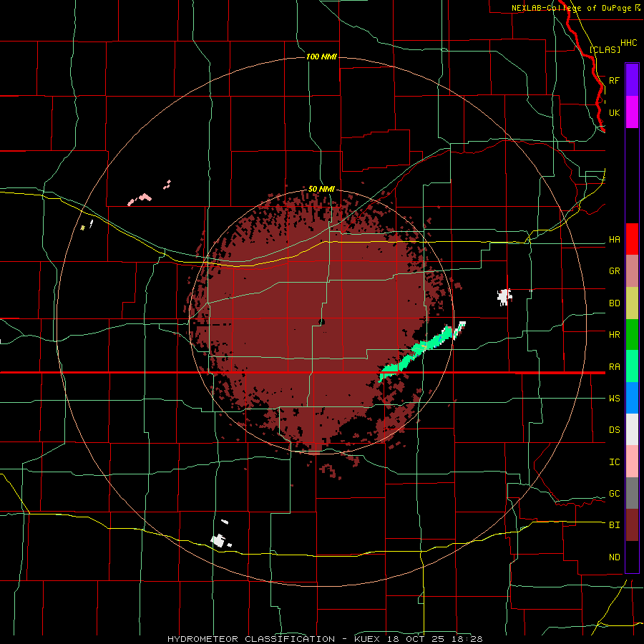Click the [CLAS] legend header

pyautogui.click(x=605, y=49)
